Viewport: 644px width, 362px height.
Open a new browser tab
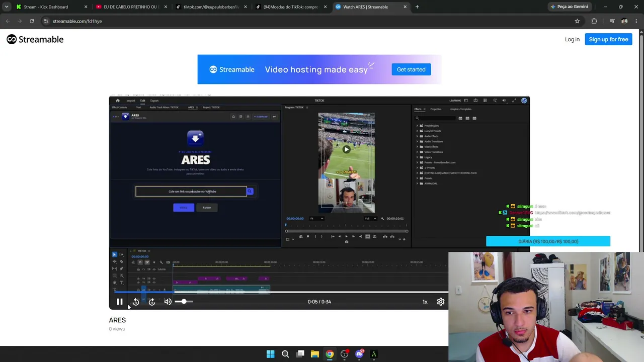coord(417,7)
